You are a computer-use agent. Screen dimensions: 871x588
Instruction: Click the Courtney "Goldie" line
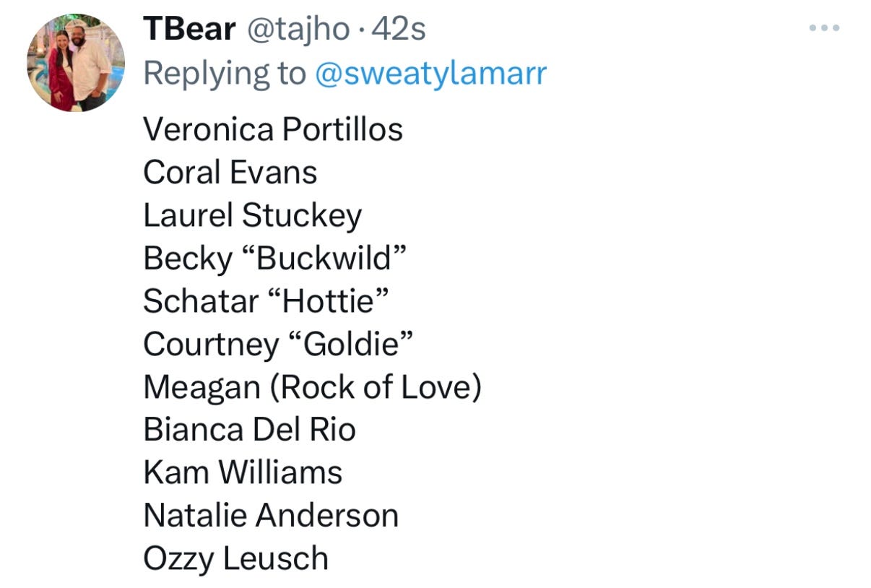(279, 344)
